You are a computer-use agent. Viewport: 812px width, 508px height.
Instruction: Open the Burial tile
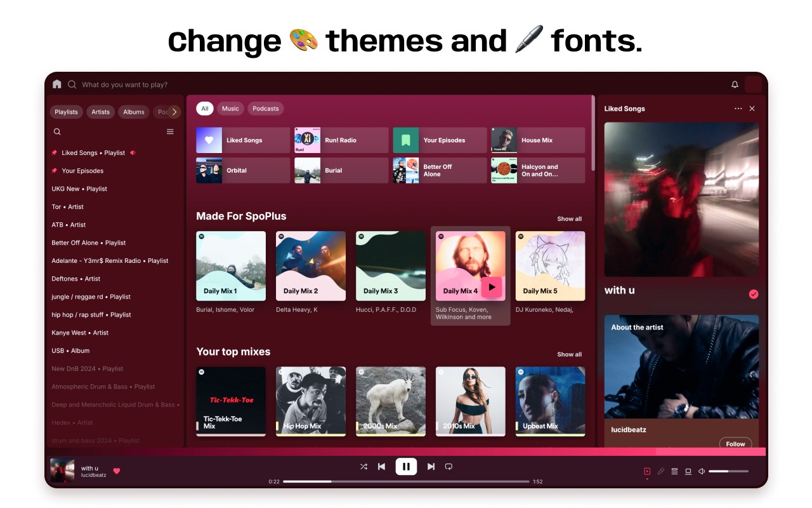(341, 170)
